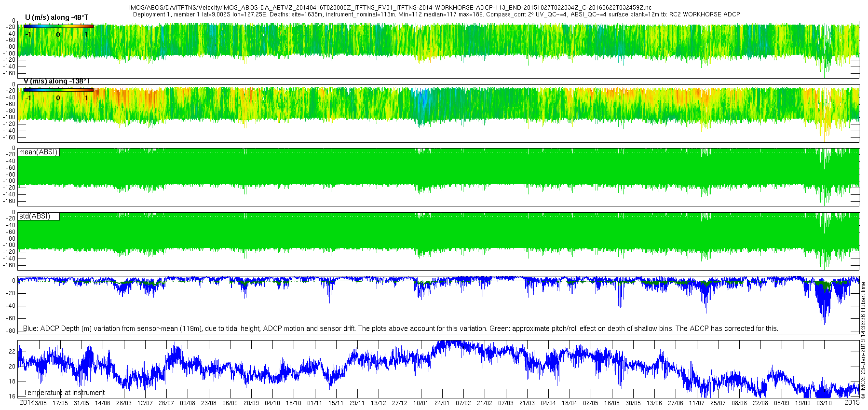Click the blue ADCP depth variation caption text
The width and height of the screenshot is (868, 410).
[x=401, y=328]
